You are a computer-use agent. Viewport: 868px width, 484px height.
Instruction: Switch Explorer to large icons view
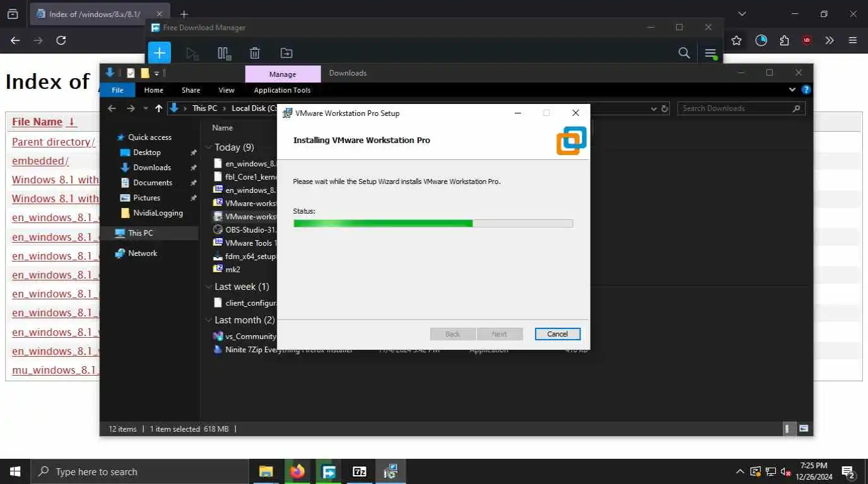coord(804,429)
